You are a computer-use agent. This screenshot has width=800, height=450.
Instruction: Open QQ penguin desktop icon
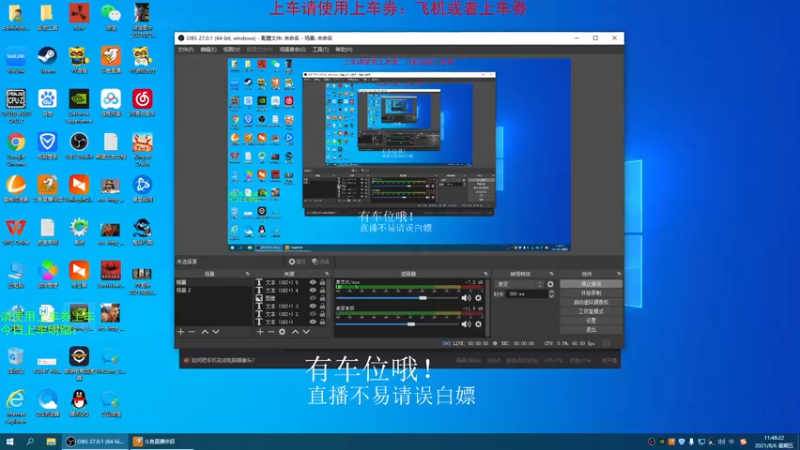[x=79, y=403]
